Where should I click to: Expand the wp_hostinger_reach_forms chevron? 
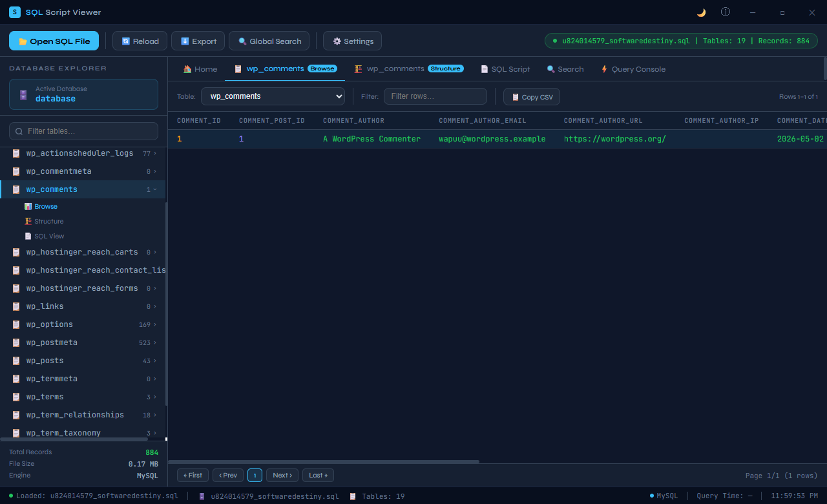tap(155, 289)
